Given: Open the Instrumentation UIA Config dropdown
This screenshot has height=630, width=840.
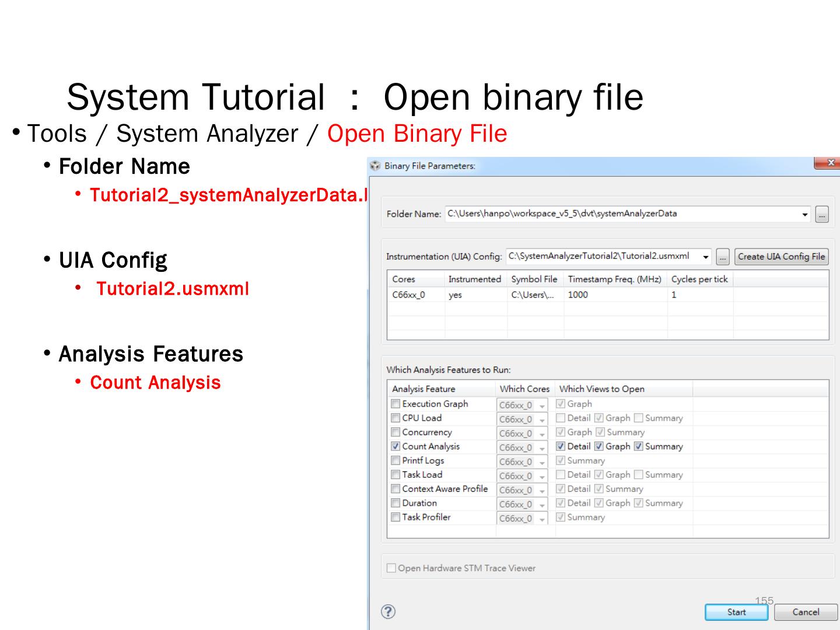Looking at the screenshot, I should [x=705, y=257].
